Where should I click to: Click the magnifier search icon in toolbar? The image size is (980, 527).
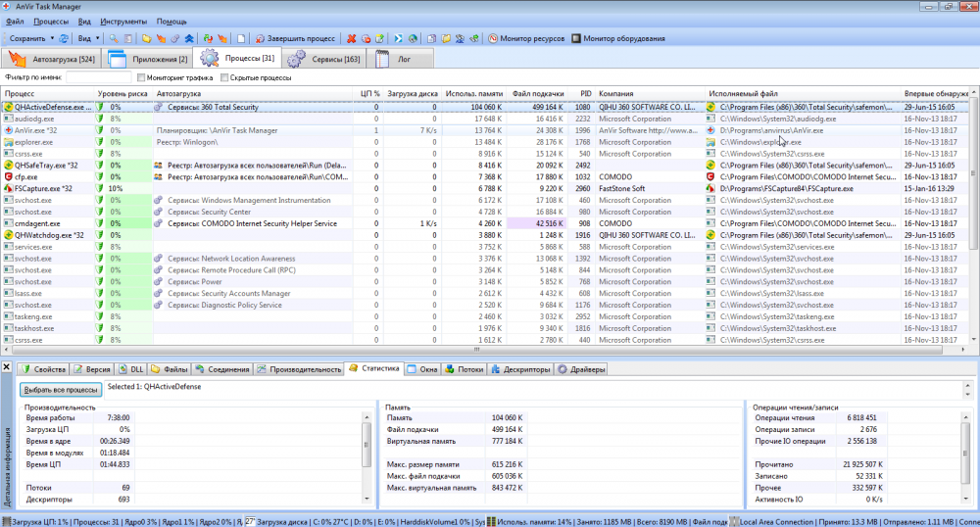pyautogui.click(x=113, y=39)
